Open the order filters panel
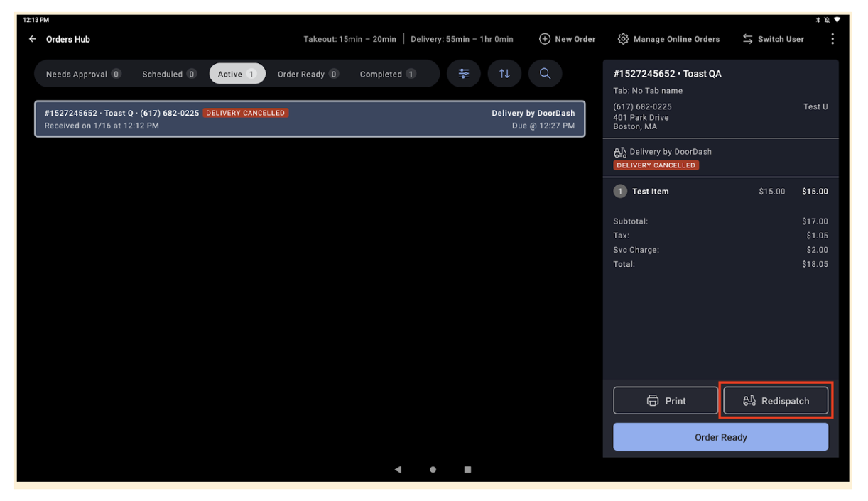 point(463,73)
